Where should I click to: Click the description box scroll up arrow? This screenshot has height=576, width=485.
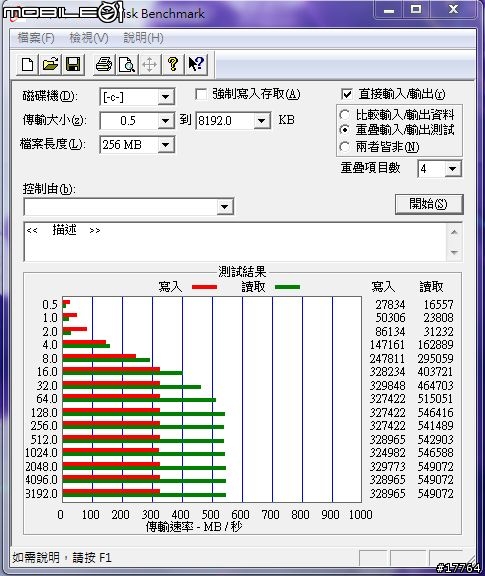(454, 232)
